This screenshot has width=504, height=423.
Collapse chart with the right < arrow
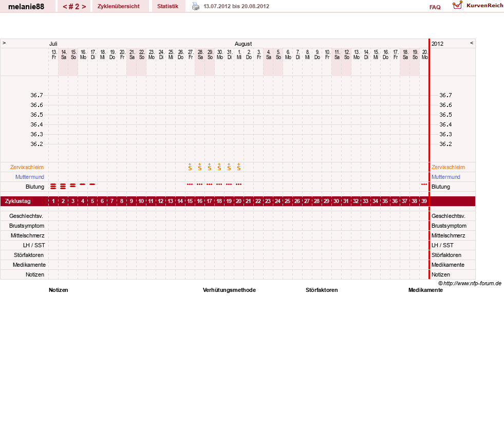(x=472, y=43)
